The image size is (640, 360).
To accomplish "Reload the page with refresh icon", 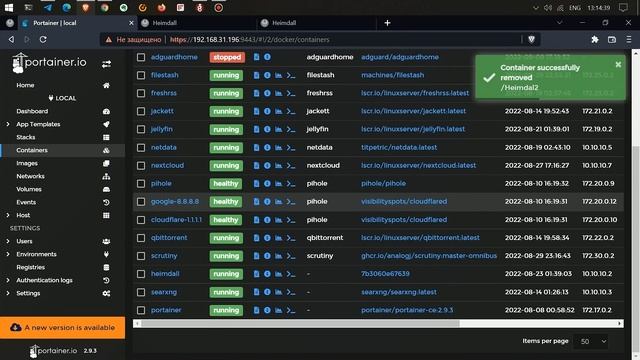I will [43, 40].
